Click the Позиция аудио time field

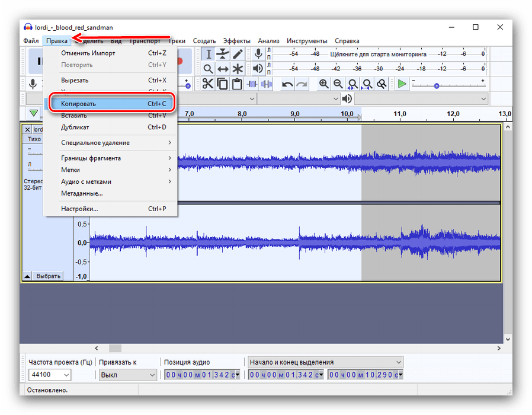[202, 375]
